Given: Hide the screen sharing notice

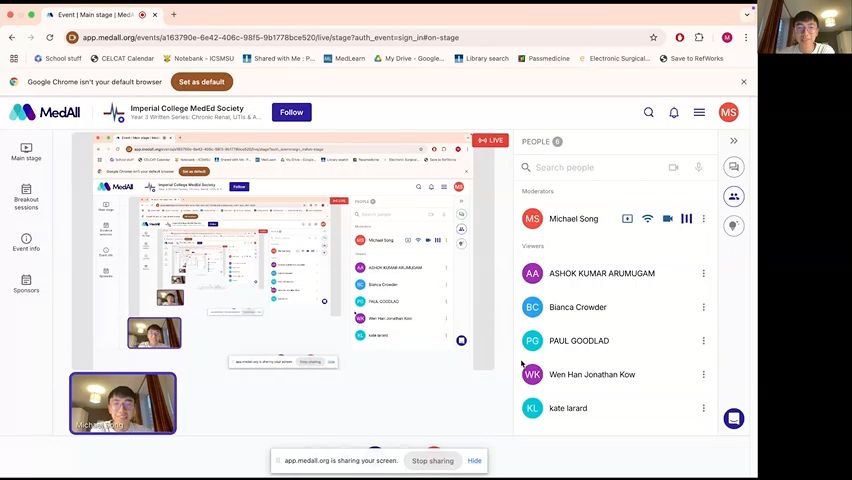Looking at the screenshot, I should tap(474, 460).
